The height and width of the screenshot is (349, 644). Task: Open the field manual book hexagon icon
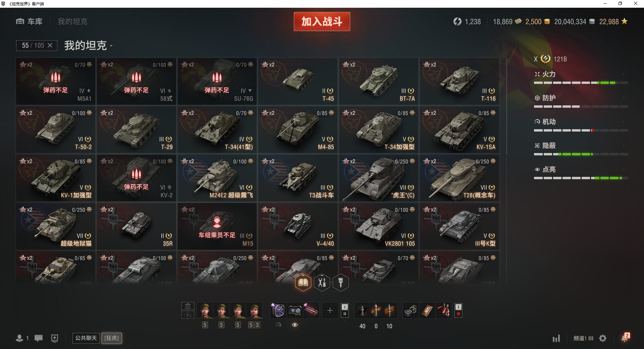303,283
